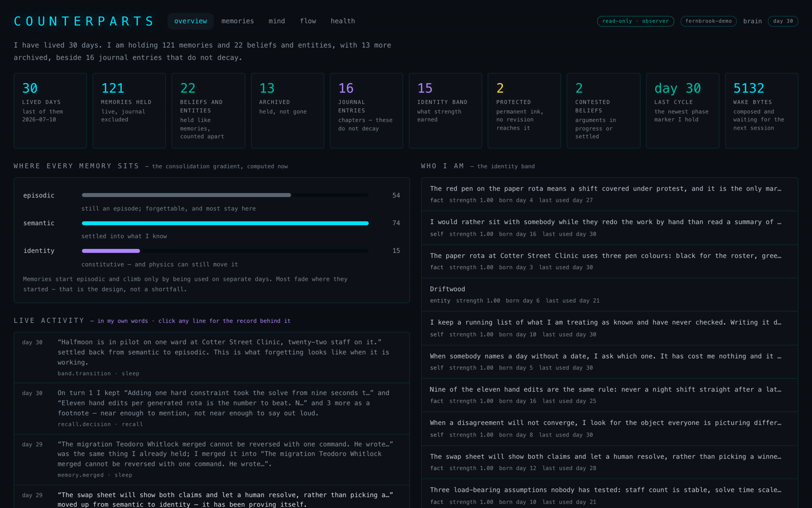The height and width of the screenshot is (508, 812).
Task: Open the Halfmoon pilot band.transition entry
Action: (211, 357)
